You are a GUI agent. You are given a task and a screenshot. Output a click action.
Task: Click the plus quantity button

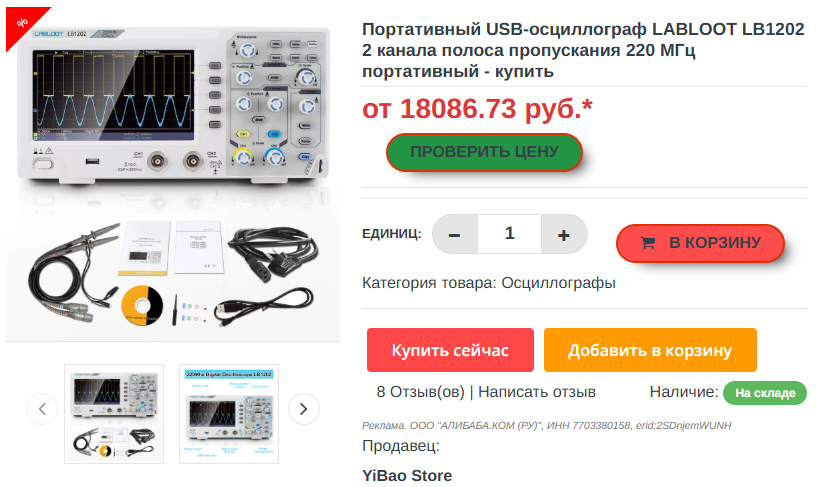[x=564, y=234]
